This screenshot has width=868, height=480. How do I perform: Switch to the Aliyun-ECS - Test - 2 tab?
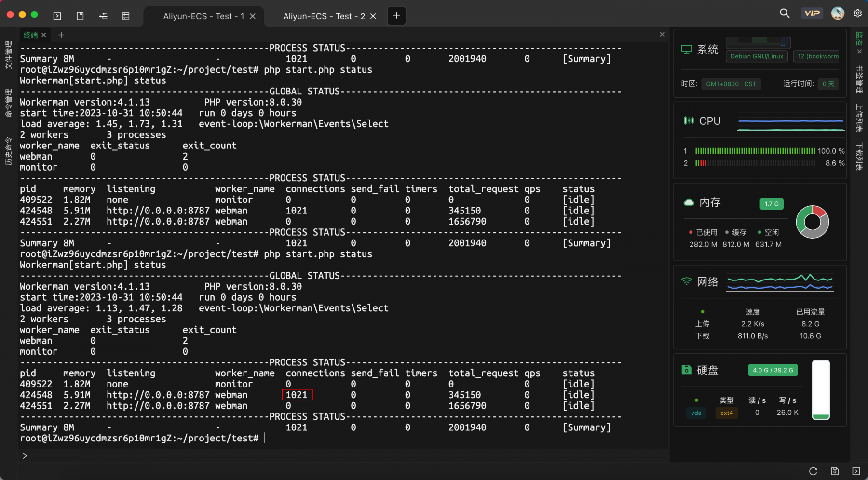click(x=324, y=16)
